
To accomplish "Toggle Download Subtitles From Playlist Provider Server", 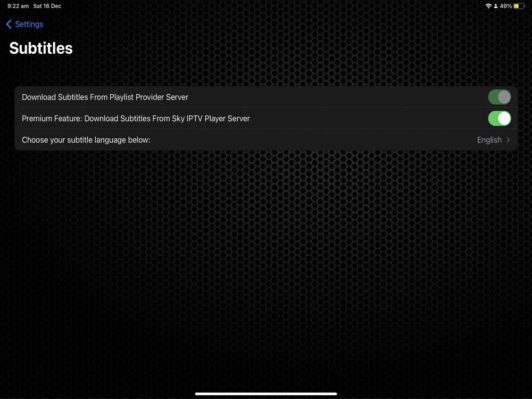I will pos(500,97).
